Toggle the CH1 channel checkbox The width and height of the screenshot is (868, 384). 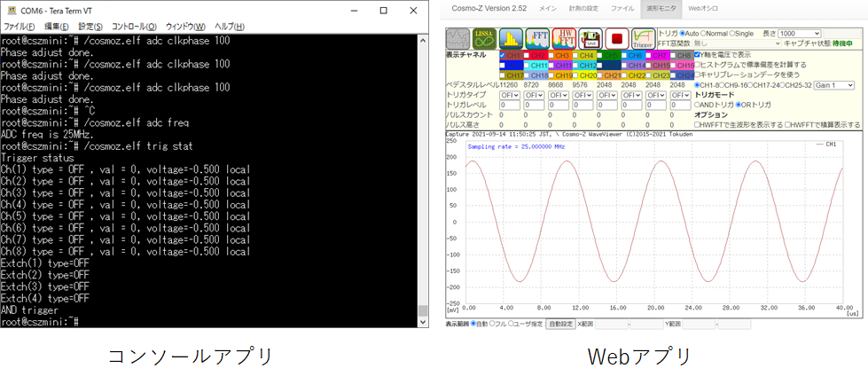[504, 55]
